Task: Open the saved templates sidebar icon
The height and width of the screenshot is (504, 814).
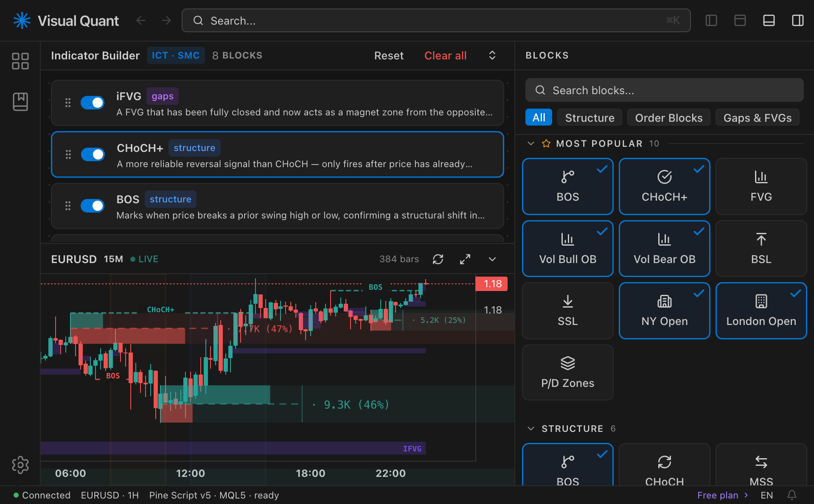Action: click(20, 101)
